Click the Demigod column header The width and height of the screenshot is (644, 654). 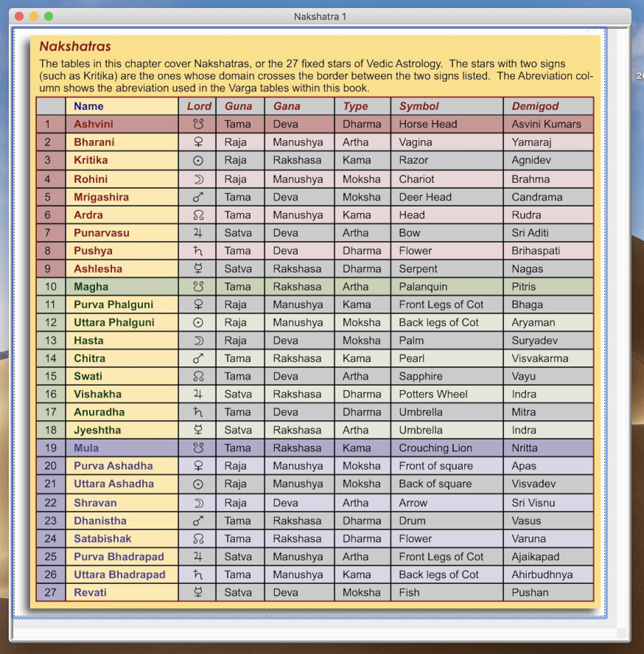pyautogui.click(x=535, y=106)
